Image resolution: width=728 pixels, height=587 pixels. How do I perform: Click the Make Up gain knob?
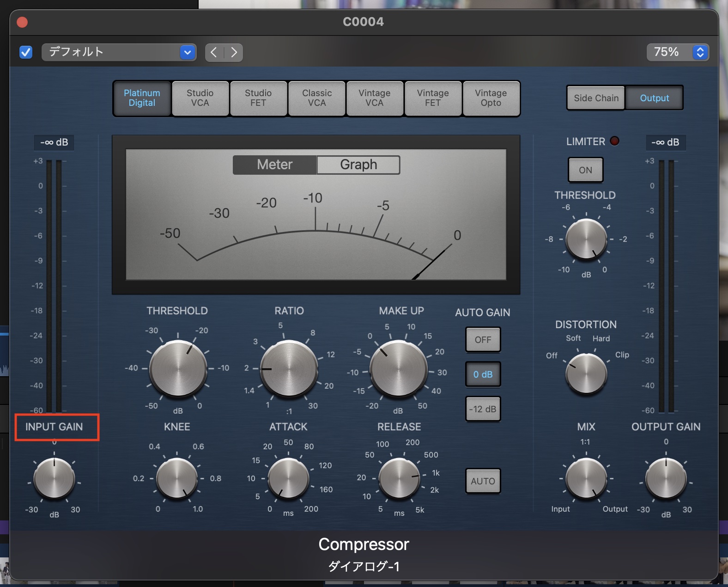[x=398, y=369]
